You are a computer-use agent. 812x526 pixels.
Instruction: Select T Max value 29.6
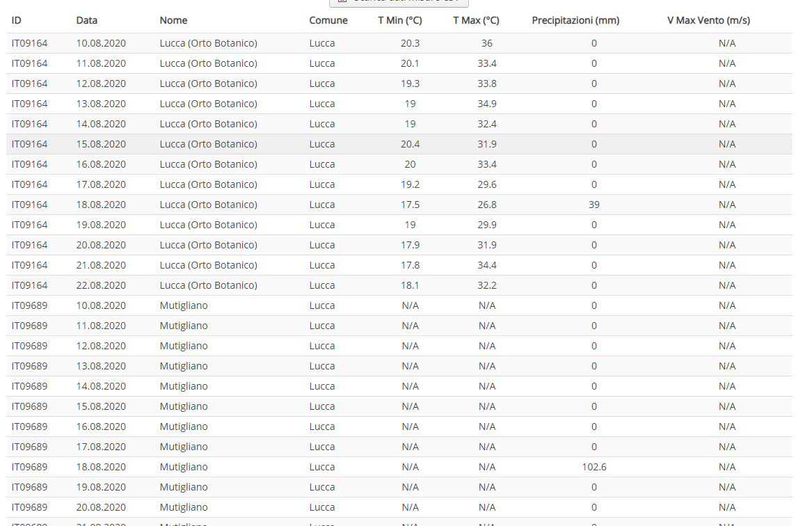pyautogui.click(x=487, y=184)
